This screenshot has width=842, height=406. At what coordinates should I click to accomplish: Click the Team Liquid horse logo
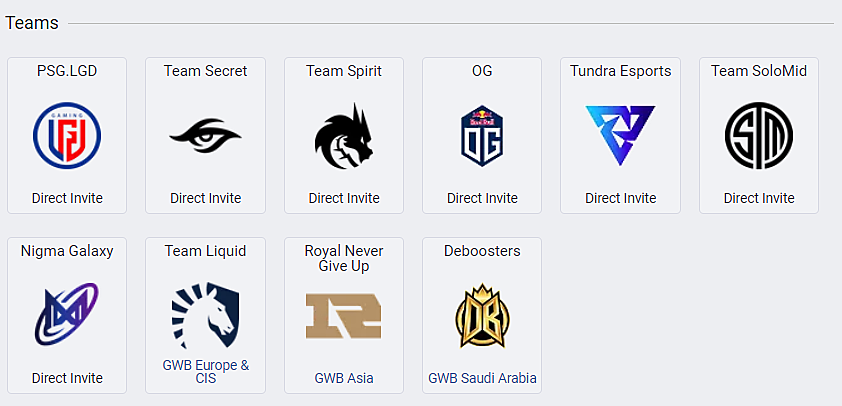coord(205,315)
